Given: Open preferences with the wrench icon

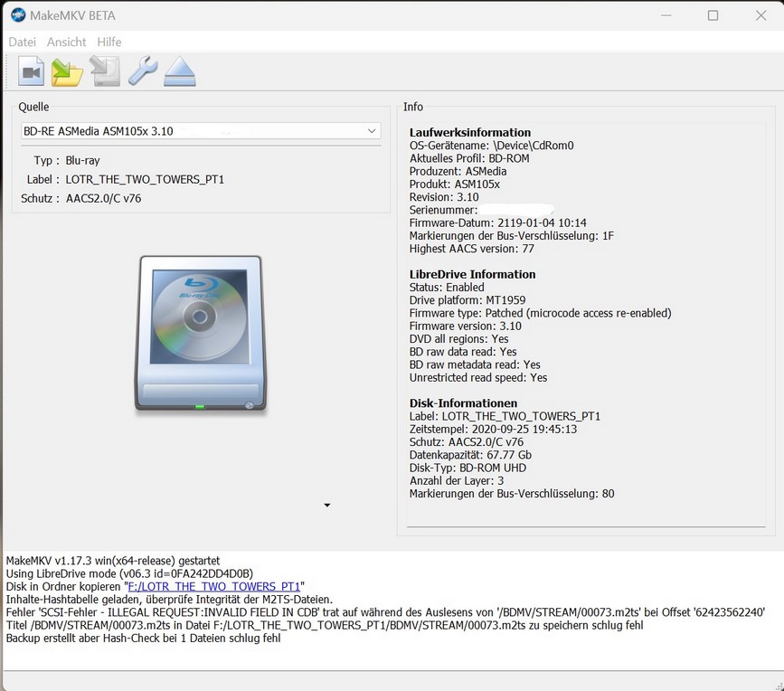Looking at the screenshot, I should (x=143, y=71).
